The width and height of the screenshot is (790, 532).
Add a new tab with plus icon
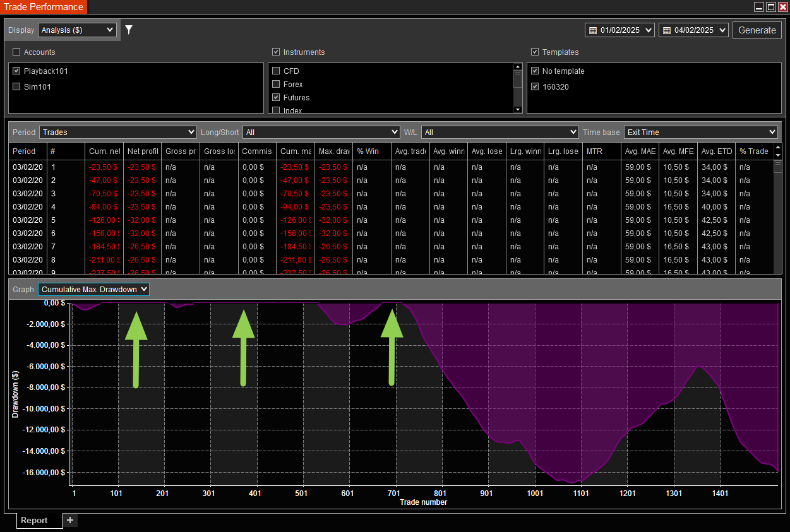[70, 520]
